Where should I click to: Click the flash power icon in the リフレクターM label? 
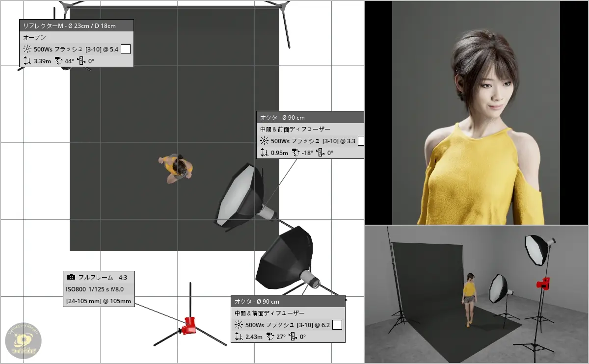pos(27,49)
